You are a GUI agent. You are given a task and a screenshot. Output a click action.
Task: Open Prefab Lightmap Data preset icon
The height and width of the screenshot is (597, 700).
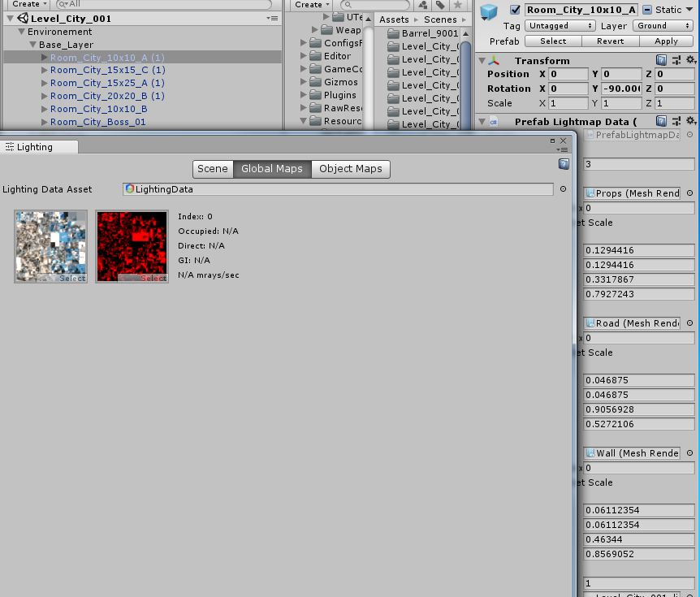[x=676, y=121]
